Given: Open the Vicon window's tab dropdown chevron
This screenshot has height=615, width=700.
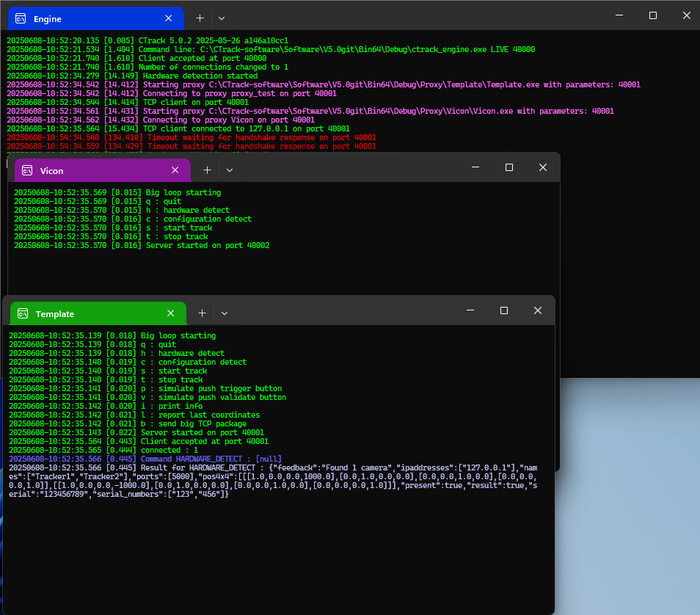Looking at the screenshot, I should click(230, 170).
